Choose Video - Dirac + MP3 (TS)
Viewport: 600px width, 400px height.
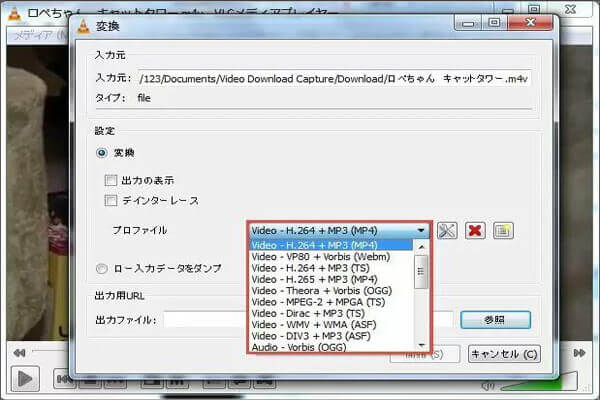(331, 313)
